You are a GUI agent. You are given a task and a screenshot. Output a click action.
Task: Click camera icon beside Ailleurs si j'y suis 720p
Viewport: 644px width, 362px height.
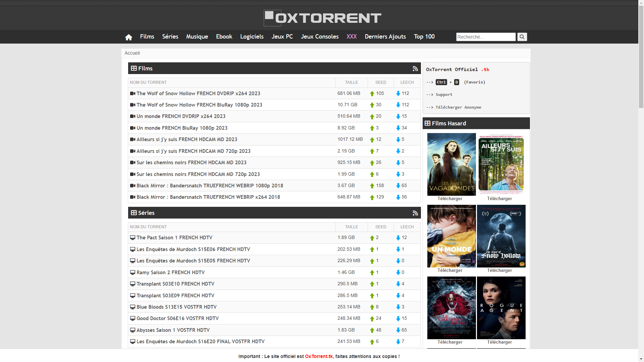132,151
